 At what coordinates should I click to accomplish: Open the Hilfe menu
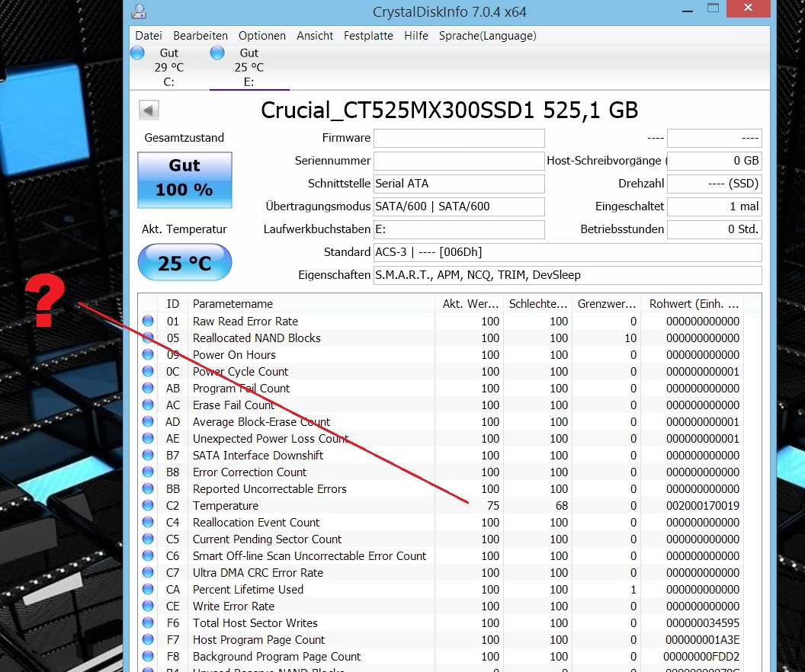tap(416, 35)
